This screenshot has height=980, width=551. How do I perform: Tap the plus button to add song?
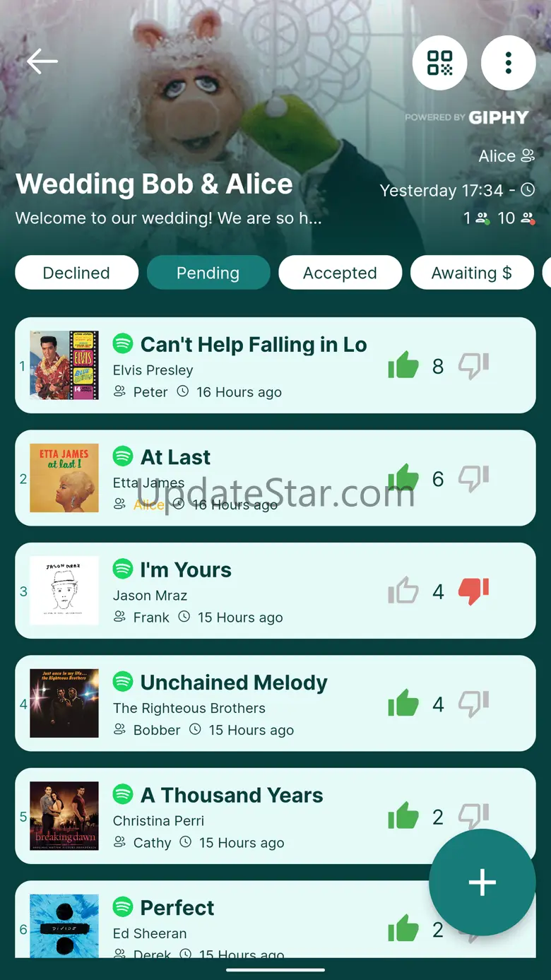(x=482, y=882)
